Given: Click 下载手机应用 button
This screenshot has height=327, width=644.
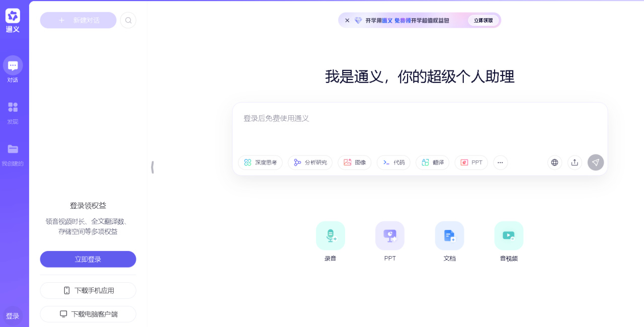Looking at the screenshot, I should 88,290.
